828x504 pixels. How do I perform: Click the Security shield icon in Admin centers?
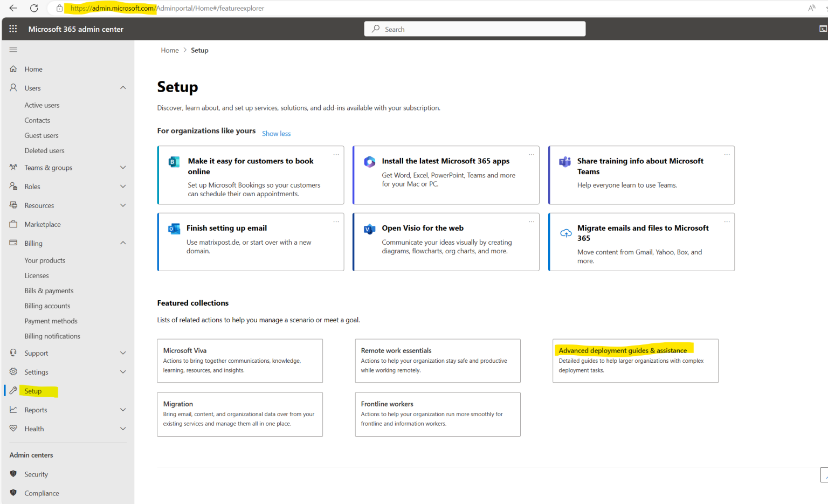(x=13, y=474)
